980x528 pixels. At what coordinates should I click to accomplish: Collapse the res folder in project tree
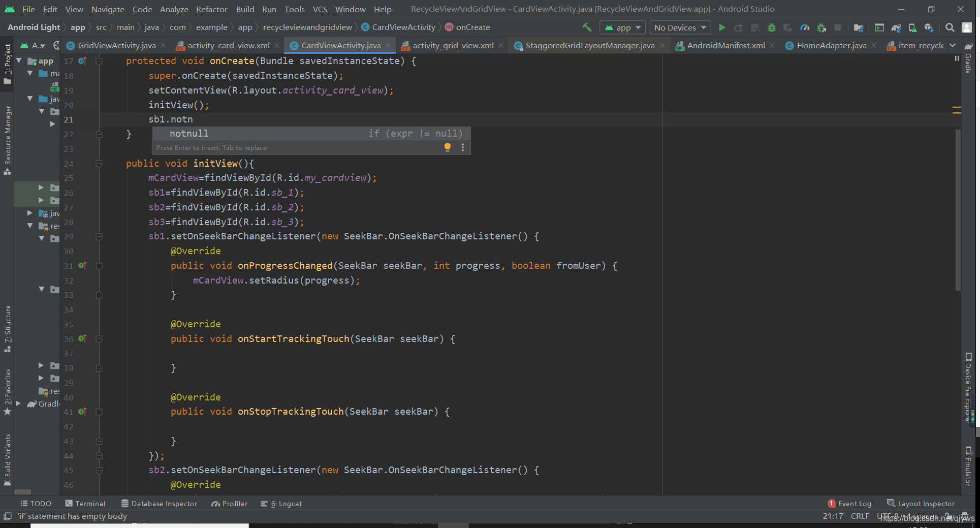(30, 226)
